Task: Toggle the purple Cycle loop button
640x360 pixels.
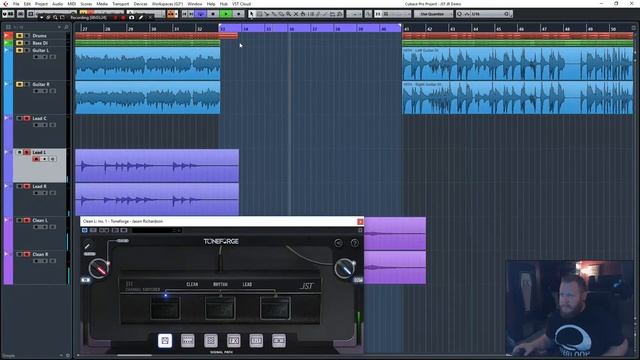Action: pyautogui.click(x=200, y=14)
